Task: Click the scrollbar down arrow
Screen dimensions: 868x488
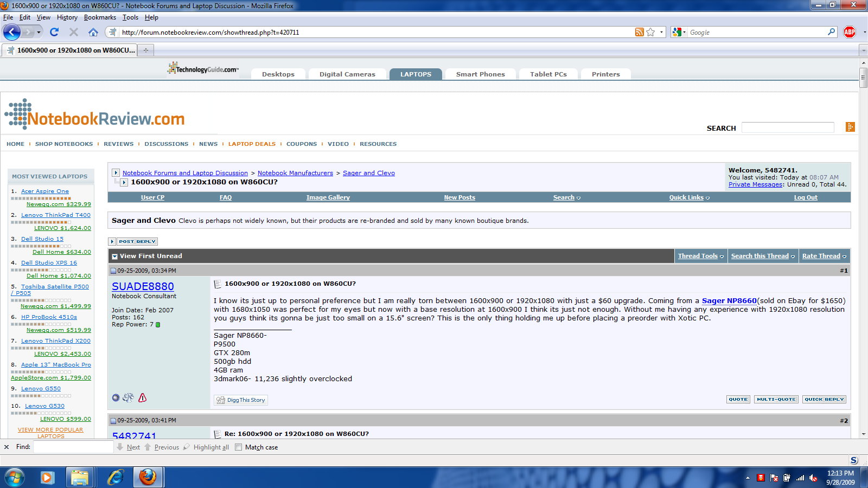Action: (x=863, y=434)
